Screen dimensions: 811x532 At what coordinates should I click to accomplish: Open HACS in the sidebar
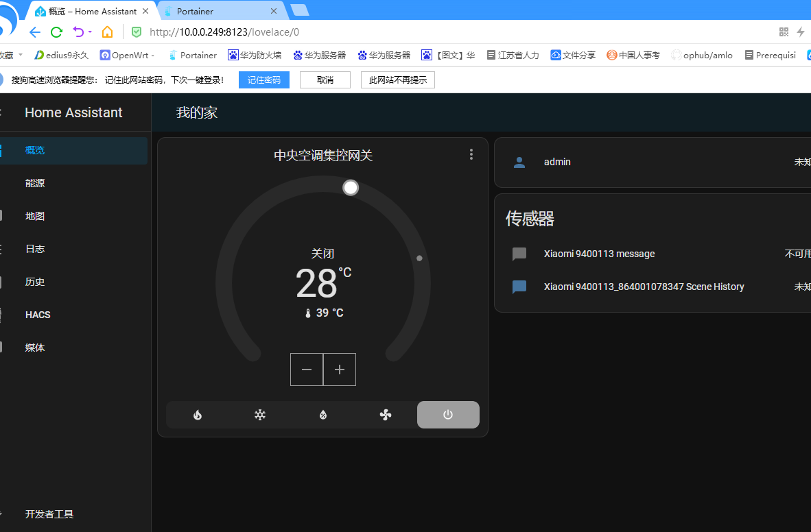click(x=38, y=315)
